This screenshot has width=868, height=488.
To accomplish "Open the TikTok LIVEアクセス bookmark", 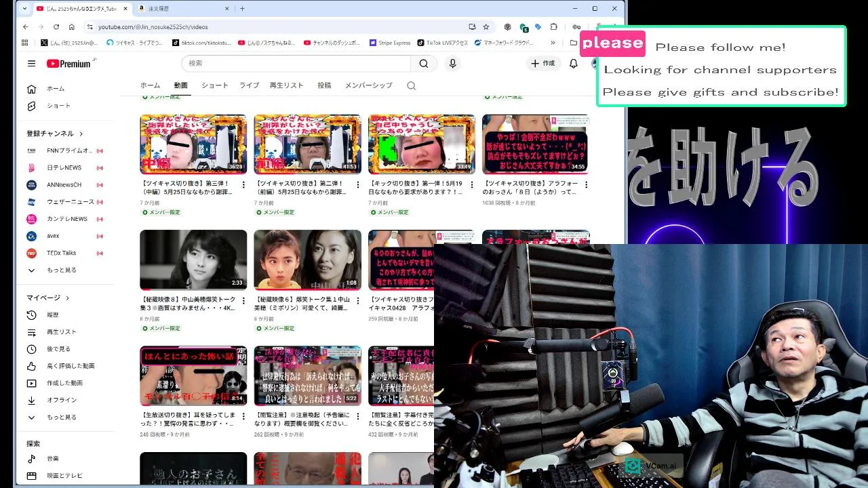I will click(442, 43).
